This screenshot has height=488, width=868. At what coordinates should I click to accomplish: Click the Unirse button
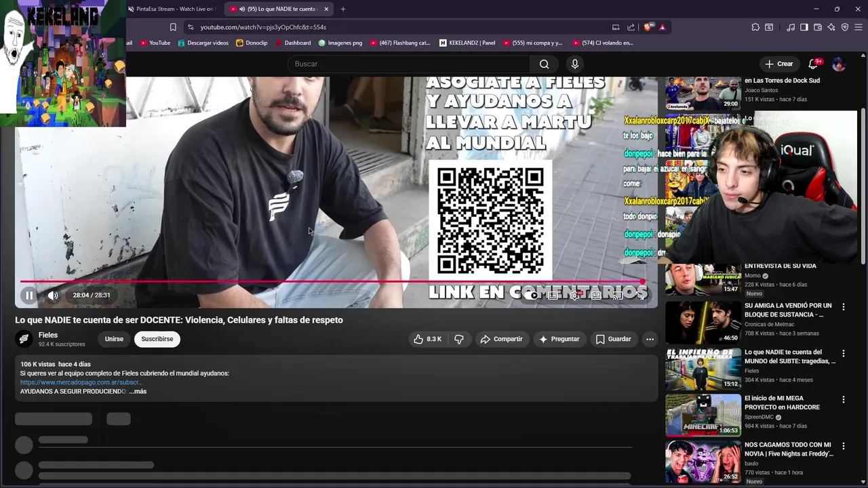114,339
